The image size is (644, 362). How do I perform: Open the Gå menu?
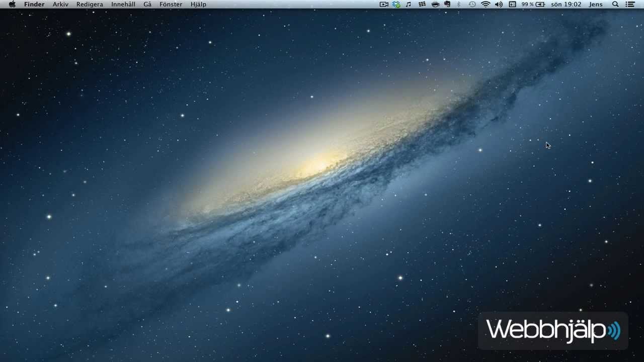click(147, 5)
